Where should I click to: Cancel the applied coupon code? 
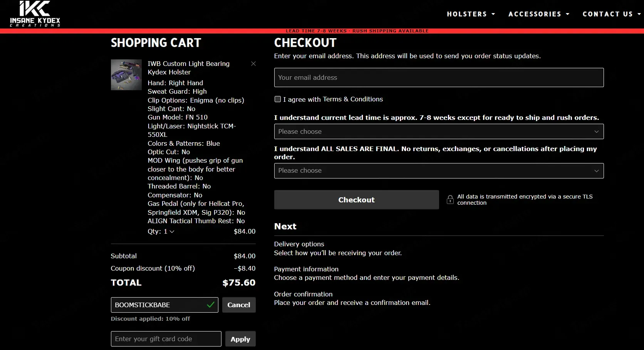(x=239, y=305)
